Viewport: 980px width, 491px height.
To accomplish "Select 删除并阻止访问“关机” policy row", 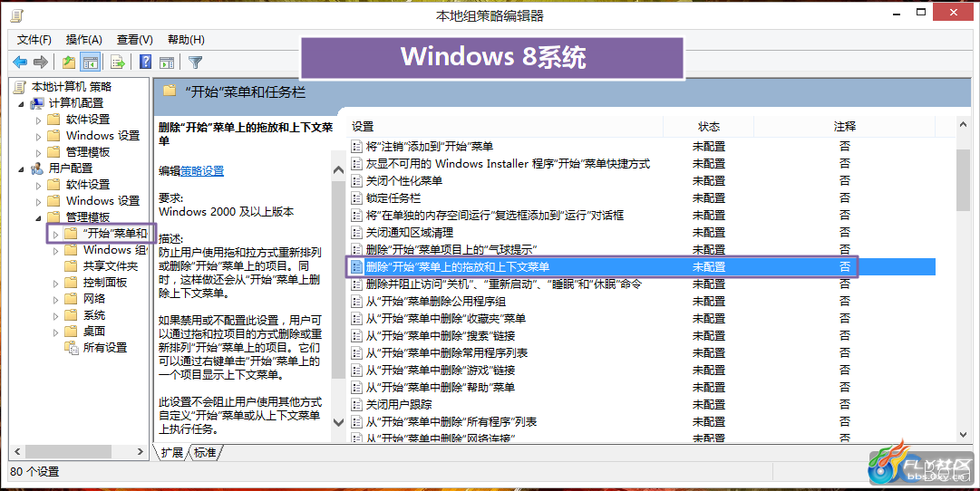I will 641,284.
